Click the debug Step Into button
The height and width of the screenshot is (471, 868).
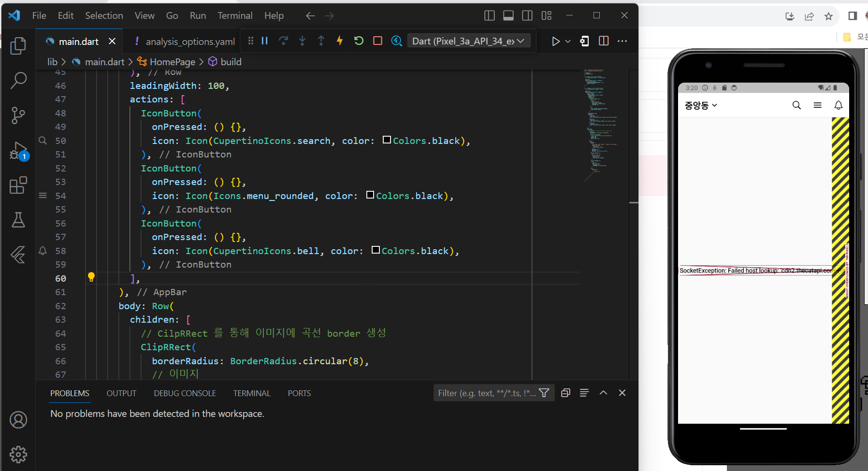click(302, 41)
